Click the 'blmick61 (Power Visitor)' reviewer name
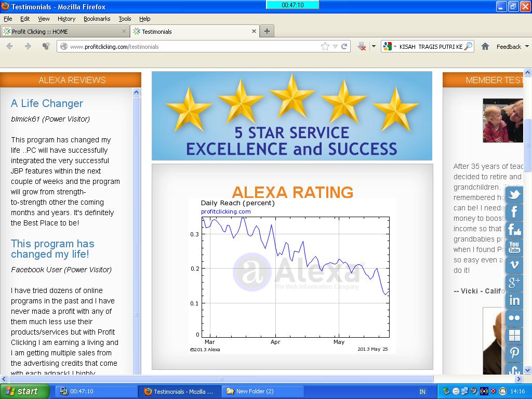This screenshot has width=532, height=399. [50, 119]
